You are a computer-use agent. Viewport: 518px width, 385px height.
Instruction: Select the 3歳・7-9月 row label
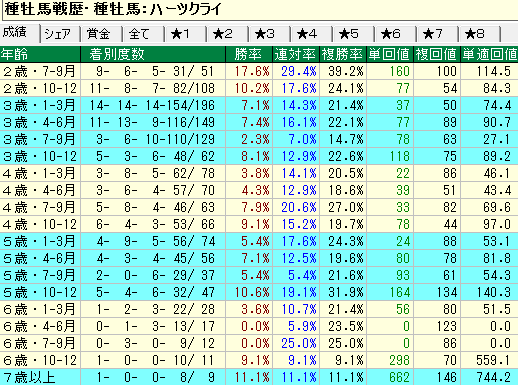40,139
